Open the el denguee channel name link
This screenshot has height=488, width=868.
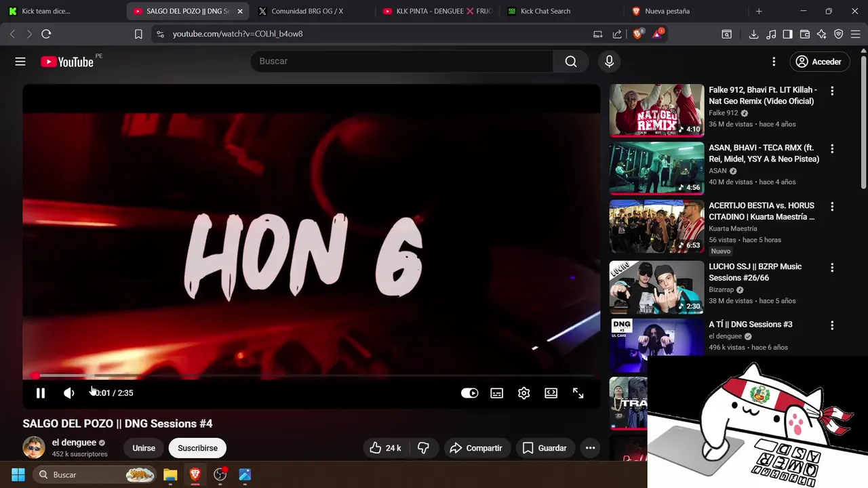coord(75,443)
